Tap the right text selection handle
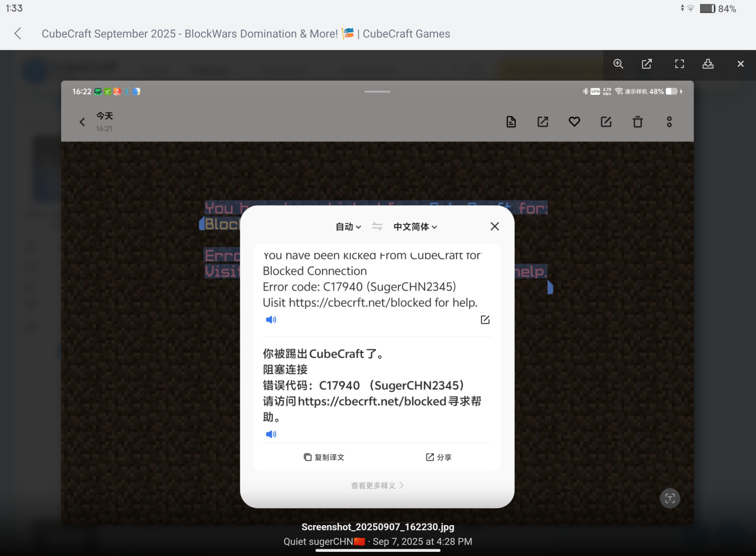 coord(550,287)
